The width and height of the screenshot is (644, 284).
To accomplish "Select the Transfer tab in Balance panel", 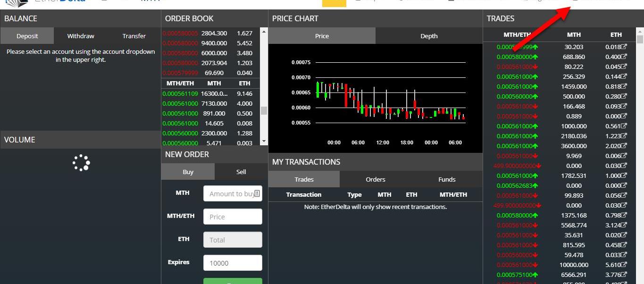I will pos(134,36).
